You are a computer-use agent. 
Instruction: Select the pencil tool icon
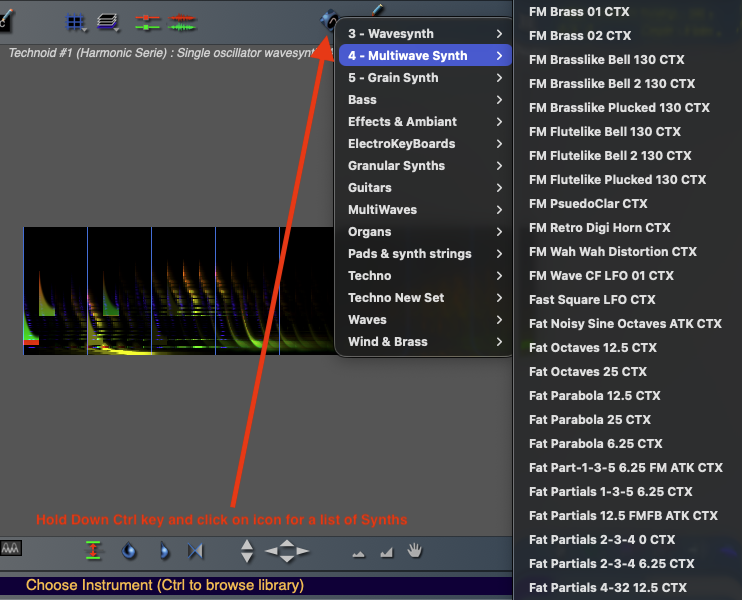377,9
